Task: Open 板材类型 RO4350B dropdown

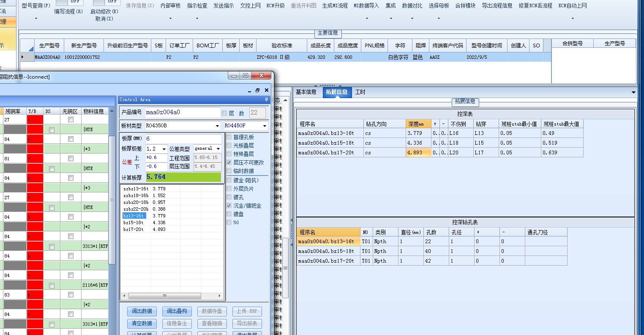Action: (x=218, y=126)
